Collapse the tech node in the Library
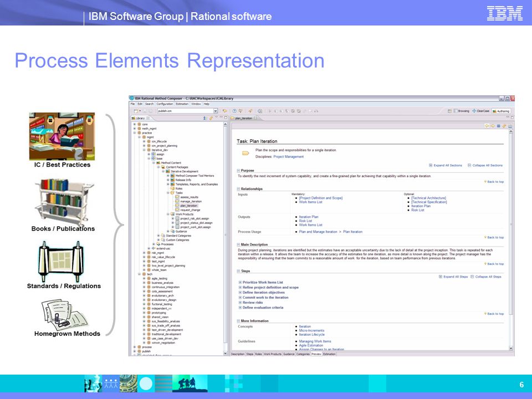 tap(139, 274)
